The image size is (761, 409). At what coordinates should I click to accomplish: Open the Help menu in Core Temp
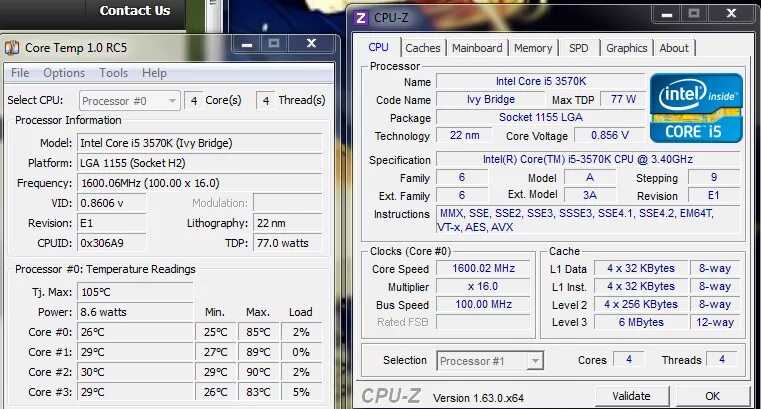click(x=154, y=73)
